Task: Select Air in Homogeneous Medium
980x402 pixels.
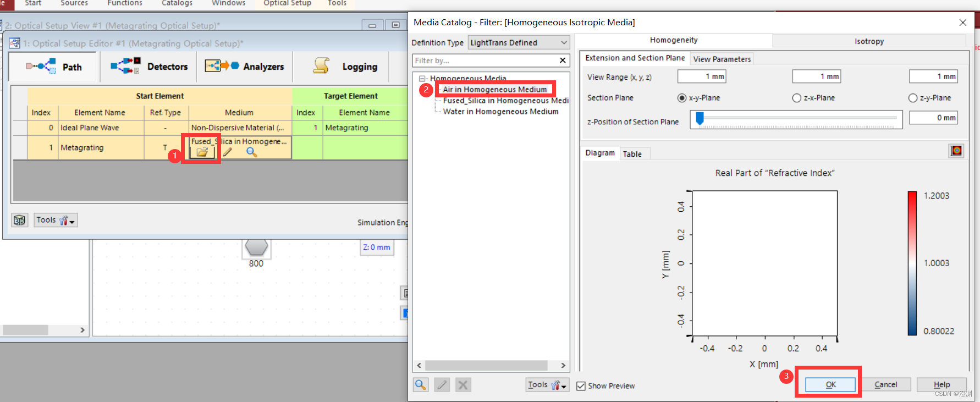Action: click(495, 89)
